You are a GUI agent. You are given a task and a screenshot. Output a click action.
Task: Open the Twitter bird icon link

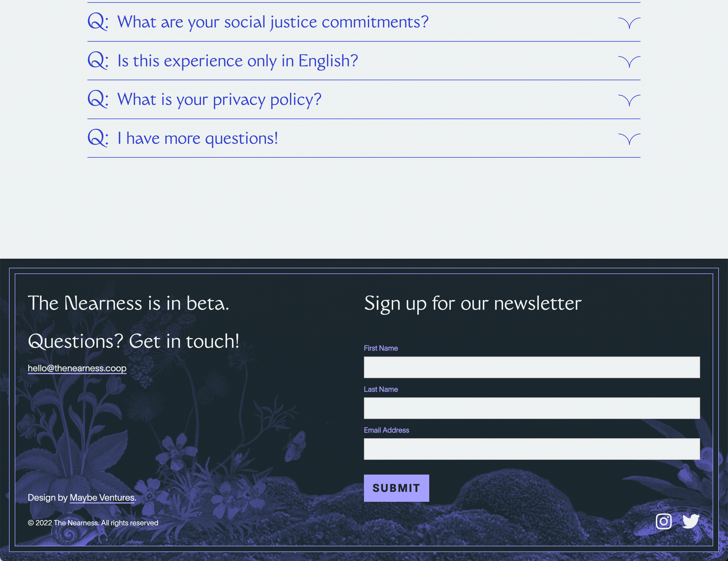[691, 521]
